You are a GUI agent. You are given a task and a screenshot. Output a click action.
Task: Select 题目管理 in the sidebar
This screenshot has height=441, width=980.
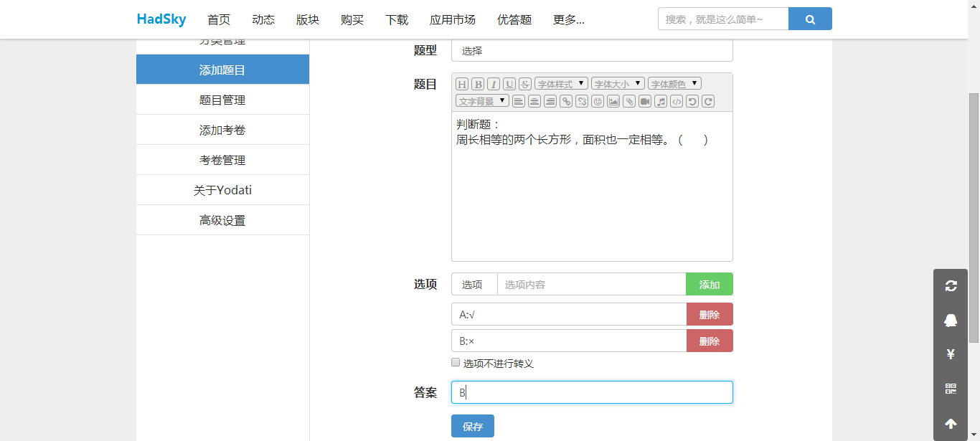tap(222, 100)
